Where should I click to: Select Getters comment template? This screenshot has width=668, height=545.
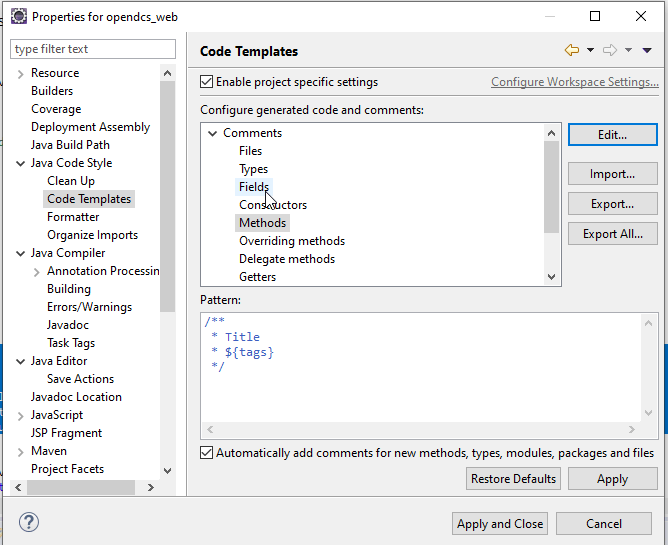(x=257, y=277)
